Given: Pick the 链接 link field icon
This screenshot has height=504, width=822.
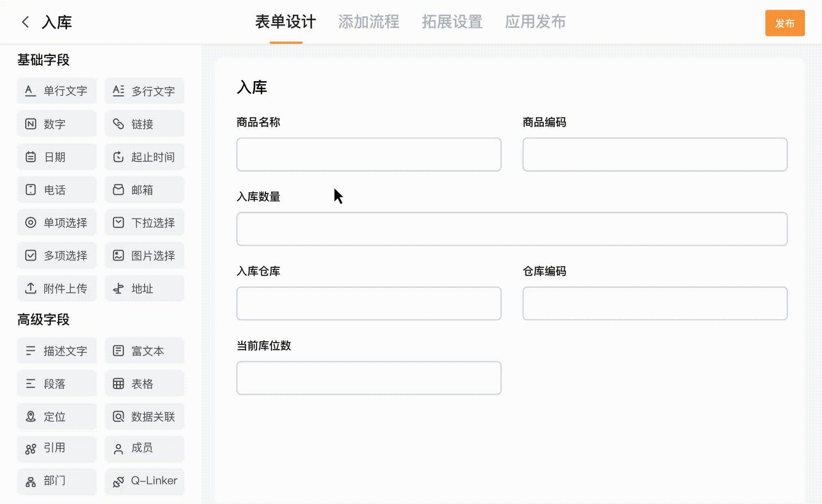Looking at the screenshot, I should [x=118, y=124].
